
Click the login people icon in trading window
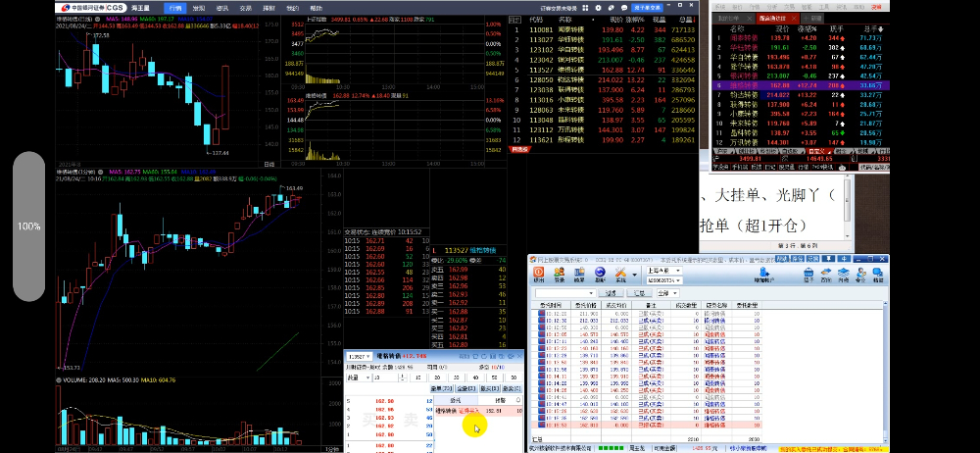[x=560, y=273]
